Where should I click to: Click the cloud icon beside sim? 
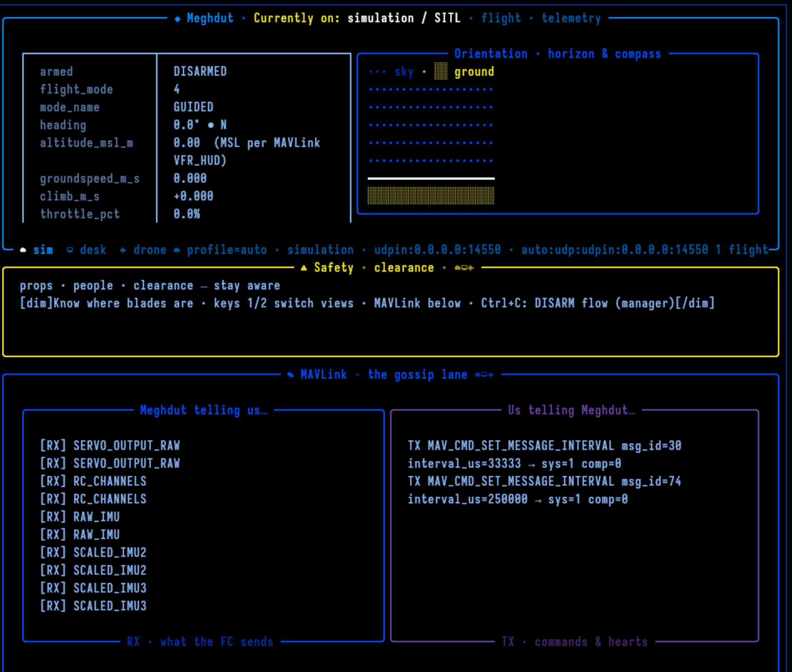coord(23,250)
